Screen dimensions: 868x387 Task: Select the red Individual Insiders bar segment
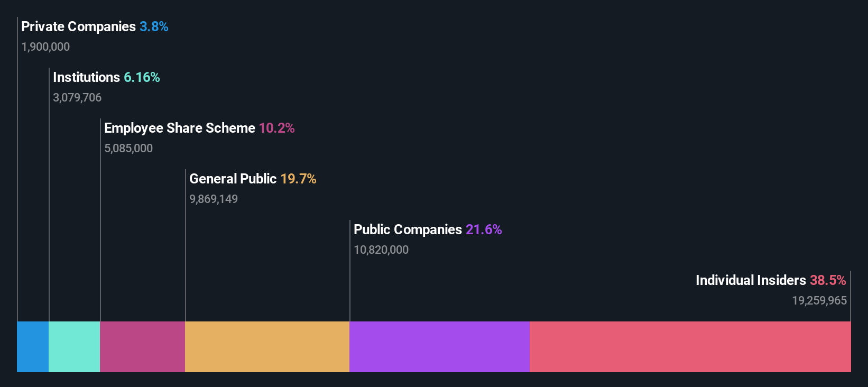pyautogui.click(x=690, y=347)
